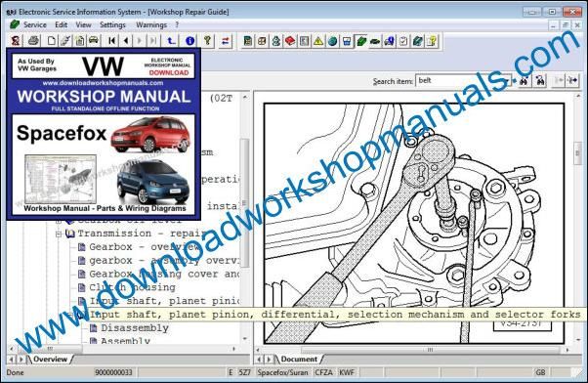Click the next search hit arrow icon

click(x=572, y=80)
